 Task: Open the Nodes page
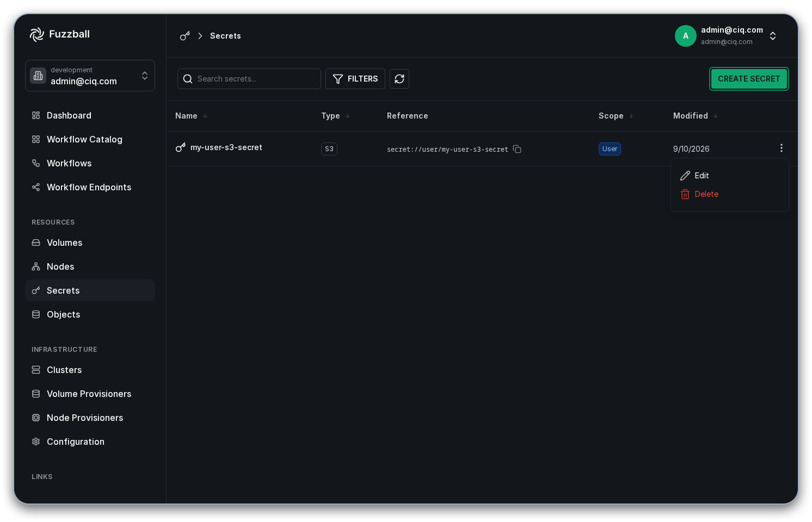[x=90, y=266]
